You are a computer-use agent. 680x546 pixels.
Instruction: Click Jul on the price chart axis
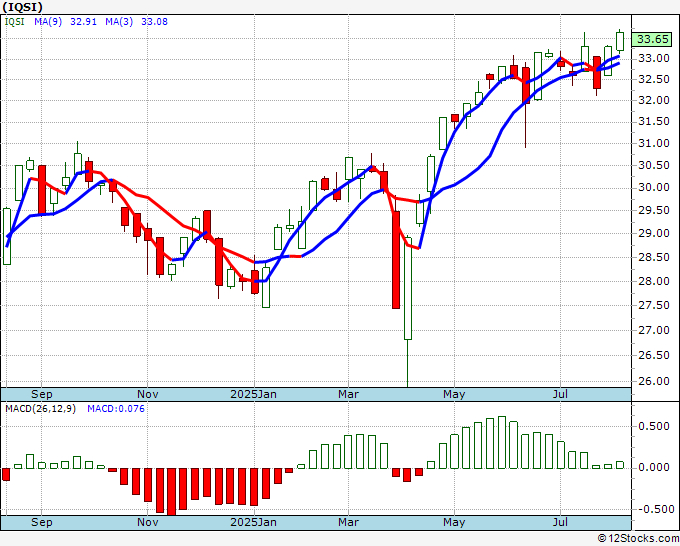coord(560,394)
